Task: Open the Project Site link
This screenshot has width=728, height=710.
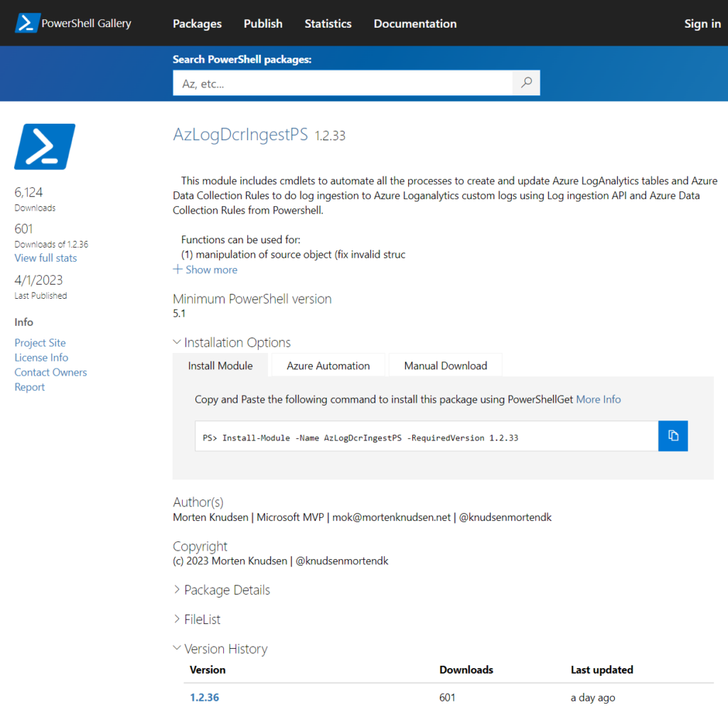Action: [x=40, y=342]
